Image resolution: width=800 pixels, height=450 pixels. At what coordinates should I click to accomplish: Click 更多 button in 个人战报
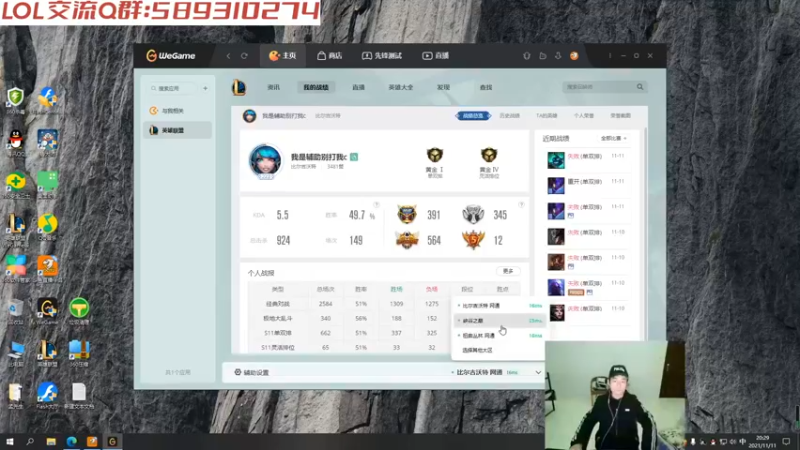(x=508, y=271)
